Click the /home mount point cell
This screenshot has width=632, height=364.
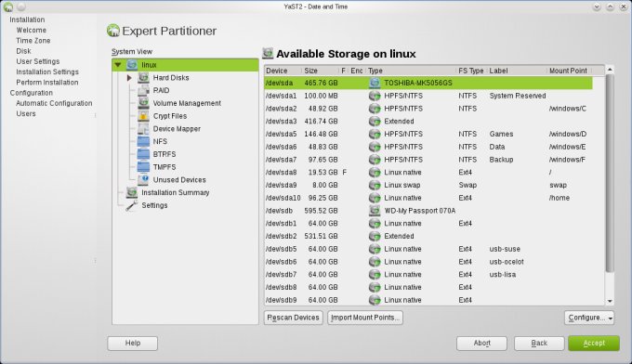click(x=560, y=198)
